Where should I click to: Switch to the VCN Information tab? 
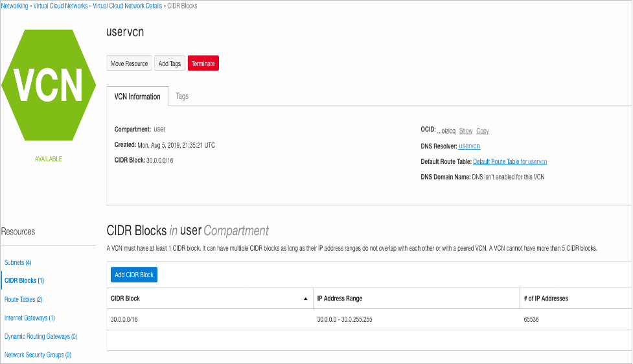[x=137, y=97]
